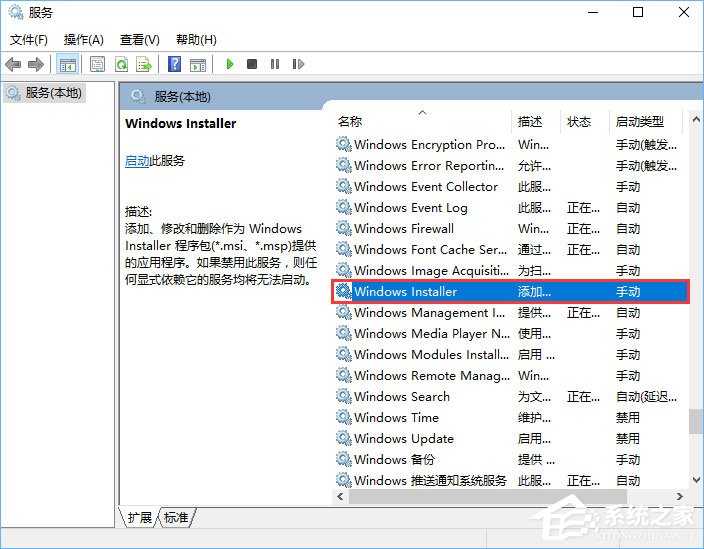Click gear icon of Windows Installer row
The image size is (704, 549).
pyautogui.click(x=343, y=291)
